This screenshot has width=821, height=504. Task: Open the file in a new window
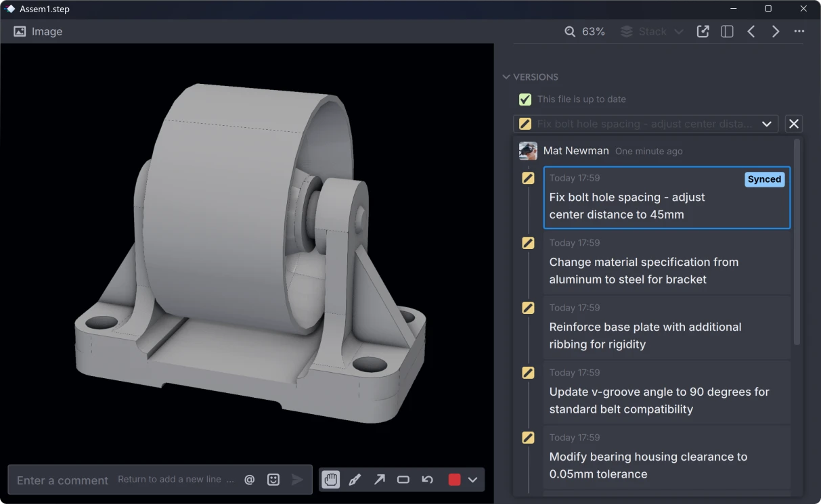pos(703,31)
